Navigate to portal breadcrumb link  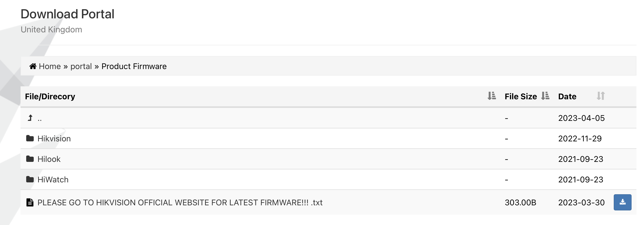pos(81,66)
